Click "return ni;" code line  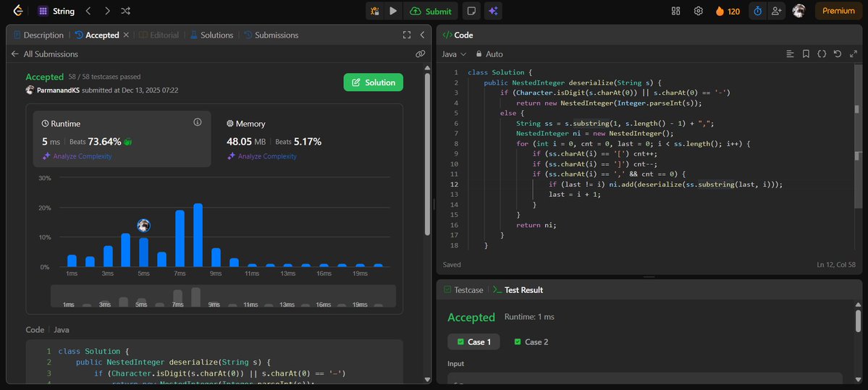536,225
